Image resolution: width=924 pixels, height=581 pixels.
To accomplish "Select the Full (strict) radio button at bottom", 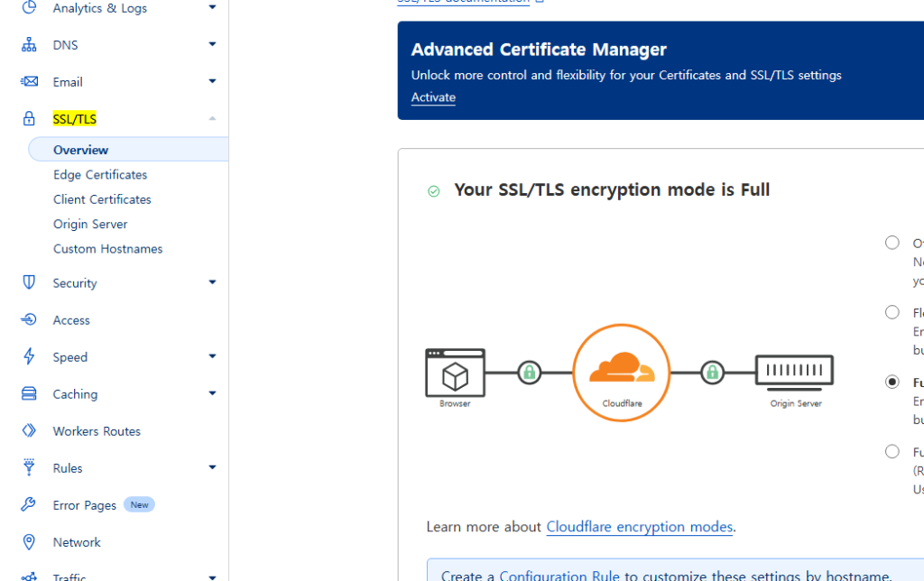I will [x=892, y=451].
